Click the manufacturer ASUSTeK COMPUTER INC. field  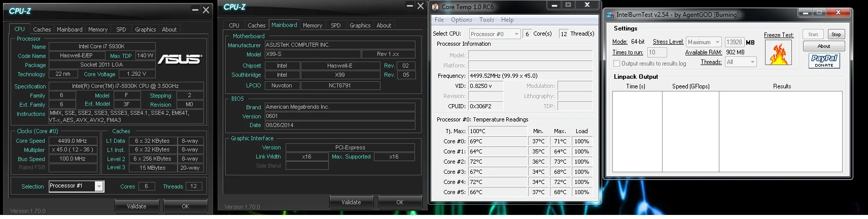click(x=340, y=45)
